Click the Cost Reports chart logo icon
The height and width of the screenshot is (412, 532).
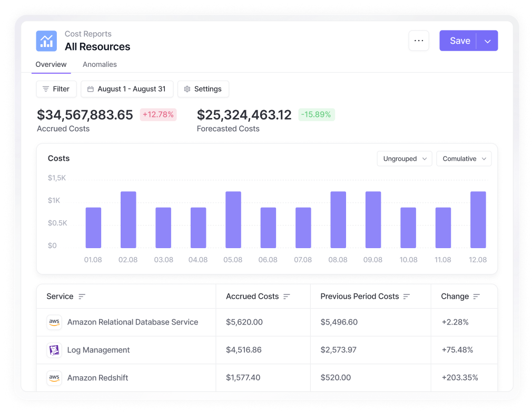[x=46, y=41]
